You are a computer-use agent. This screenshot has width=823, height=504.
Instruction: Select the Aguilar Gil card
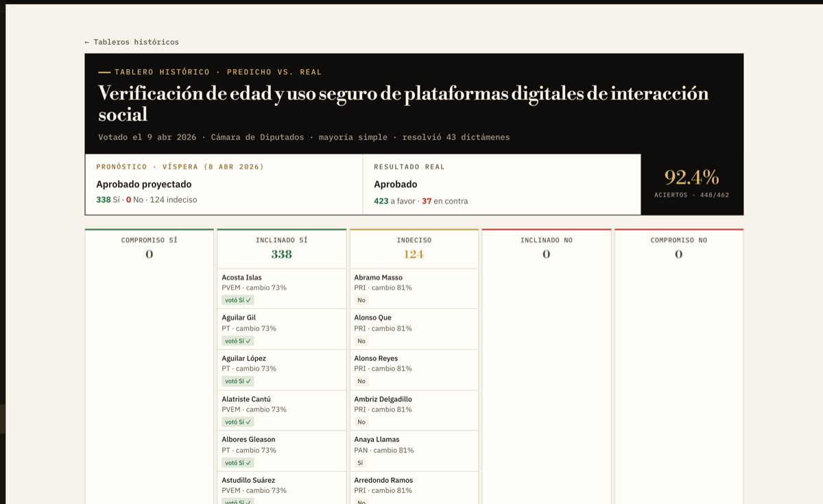tap(281, 329)
